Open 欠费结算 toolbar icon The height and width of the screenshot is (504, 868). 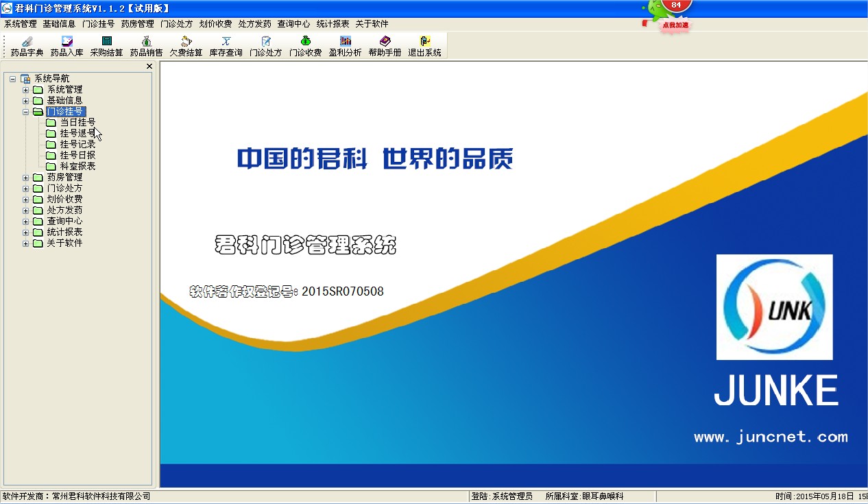point(186,46)
